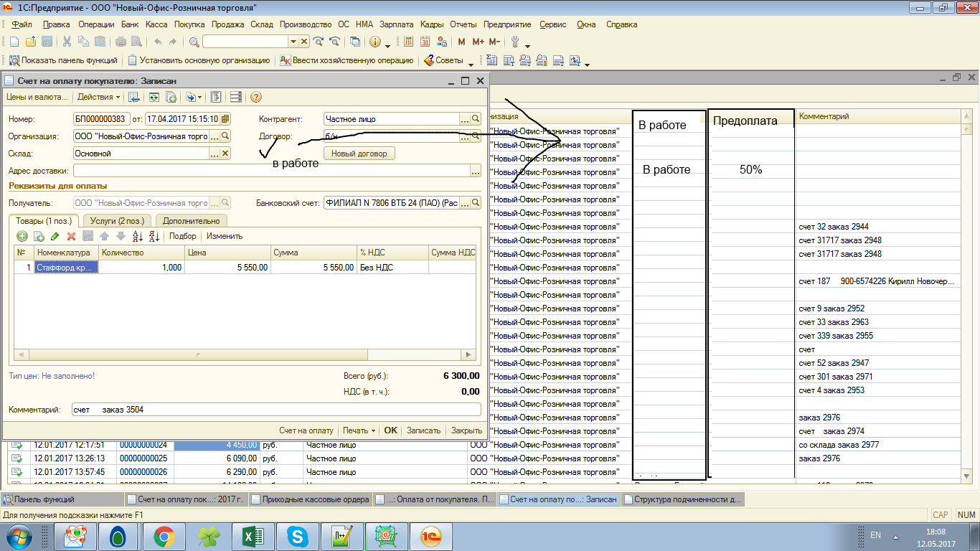Click the goods table horizontal scrollbar
The image size is (980, 551).
(x=244, y=354)
